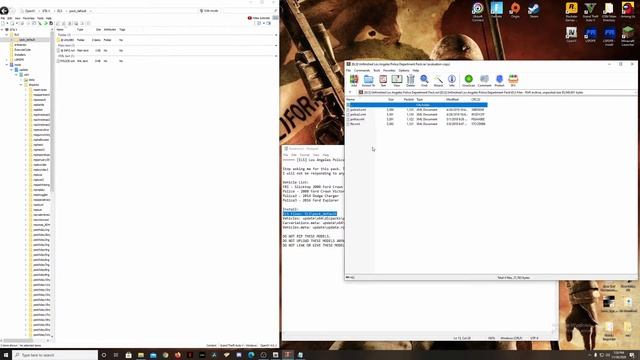Click Windows Start button
Image resolution: width=640 pixels, height=360 pixels.
(6, 355)
